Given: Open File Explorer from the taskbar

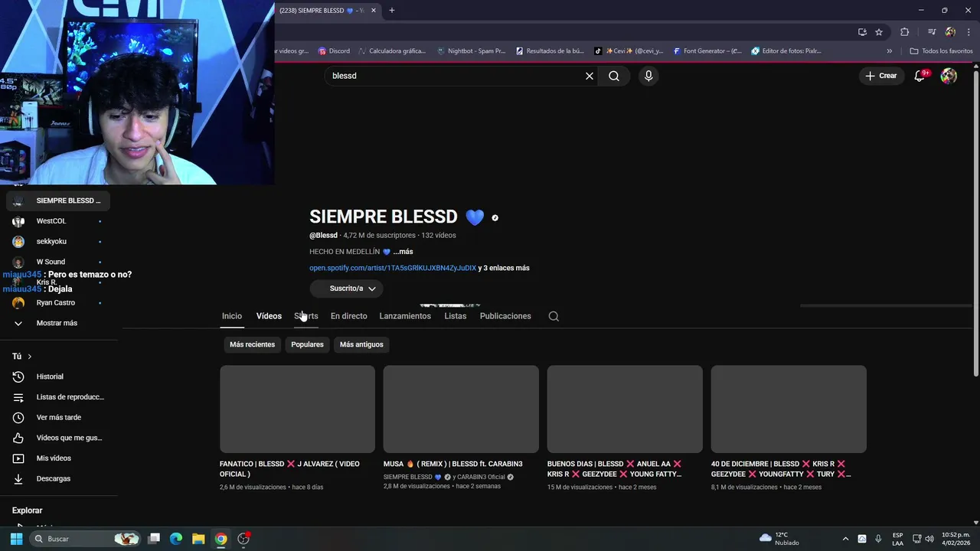Looking at the screenshot, I should (x=198, y=539).
